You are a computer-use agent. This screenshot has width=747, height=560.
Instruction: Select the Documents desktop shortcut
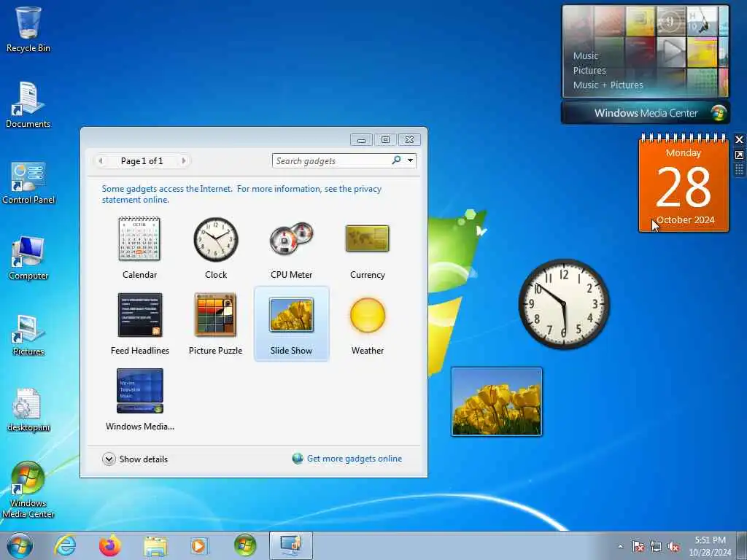pyautogui.click(x=28, y=105)
